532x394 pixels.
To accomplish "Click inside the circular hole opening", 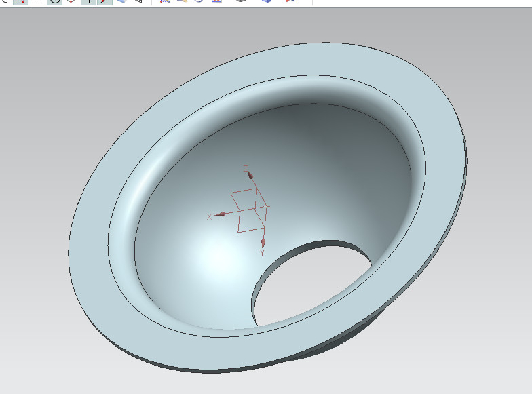I will point(305,285).
